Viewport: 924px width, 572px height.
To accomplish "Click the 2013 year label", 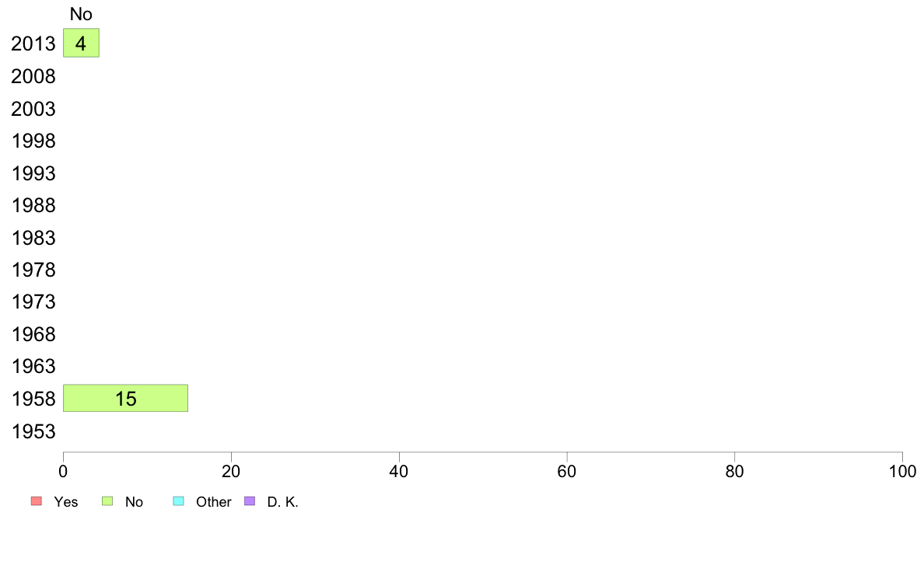I will (33, 44).
